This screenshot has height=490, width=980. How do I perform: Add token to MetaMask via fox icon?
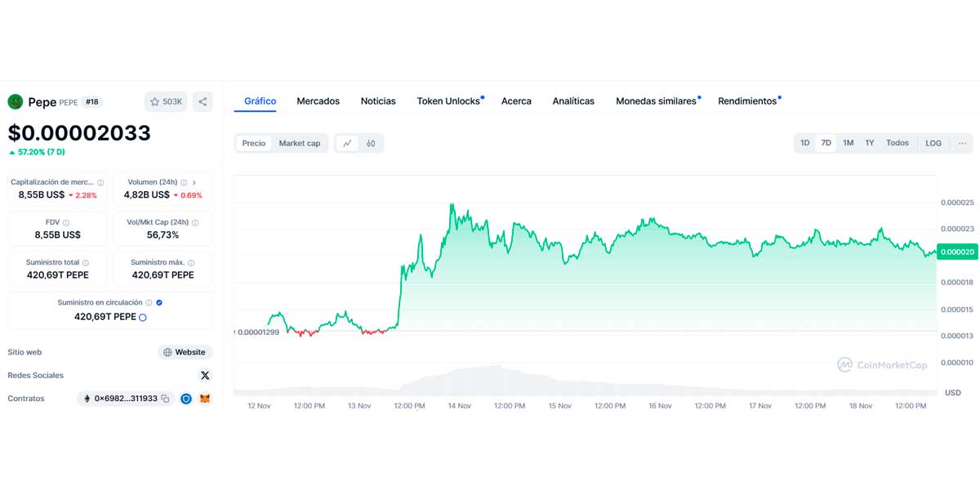[205, 399]
